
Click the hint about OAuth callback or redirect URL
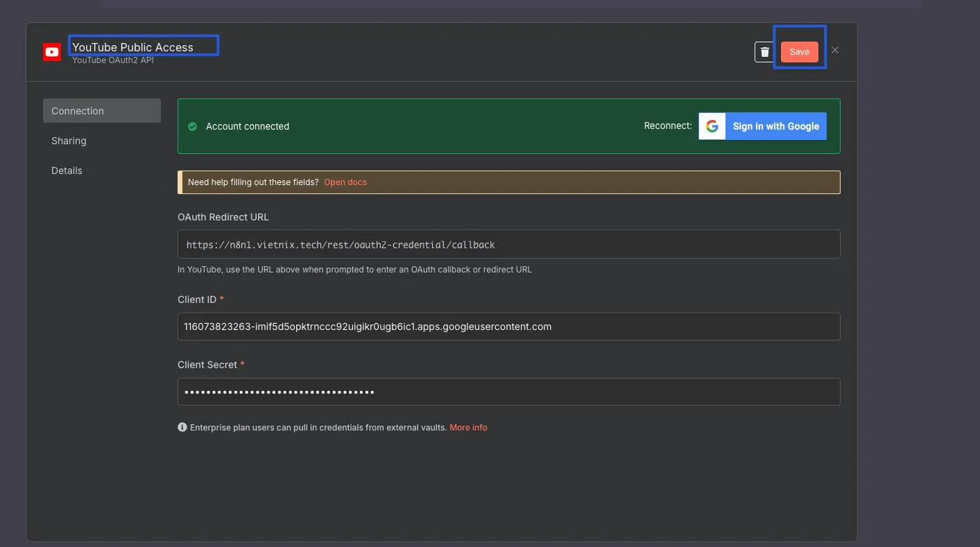point(354,270)
